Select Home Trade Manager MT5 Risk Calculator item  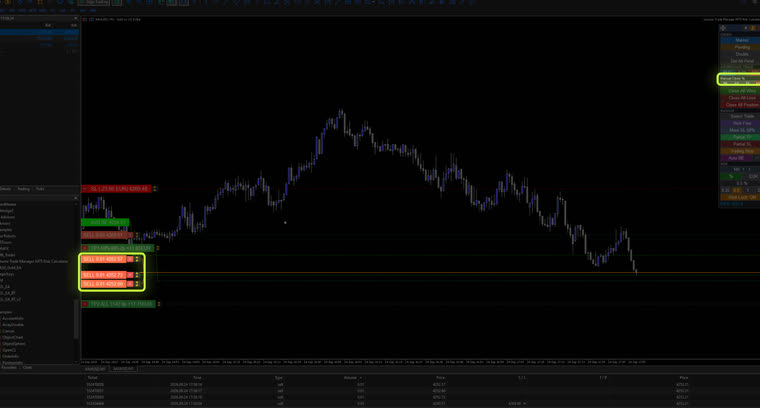tap(34, 261)
